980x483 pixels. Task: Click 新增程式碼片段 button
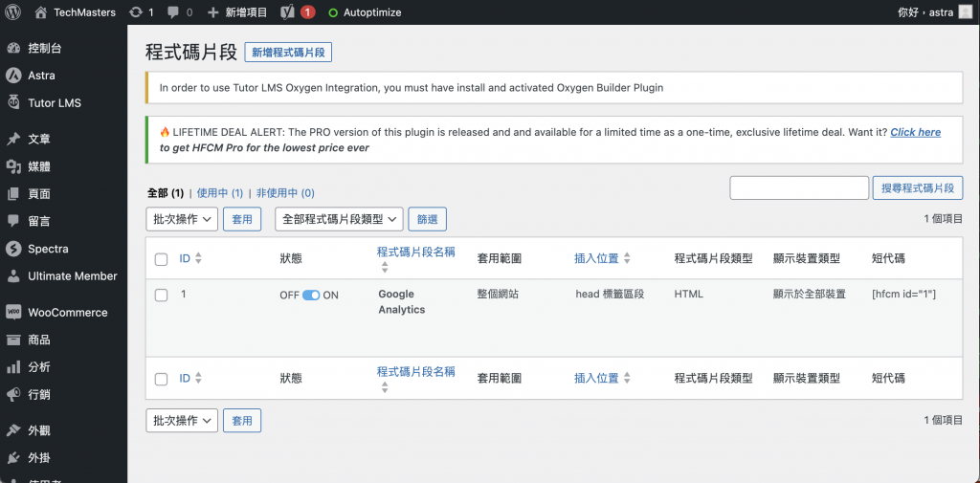[x=288, y=53]
